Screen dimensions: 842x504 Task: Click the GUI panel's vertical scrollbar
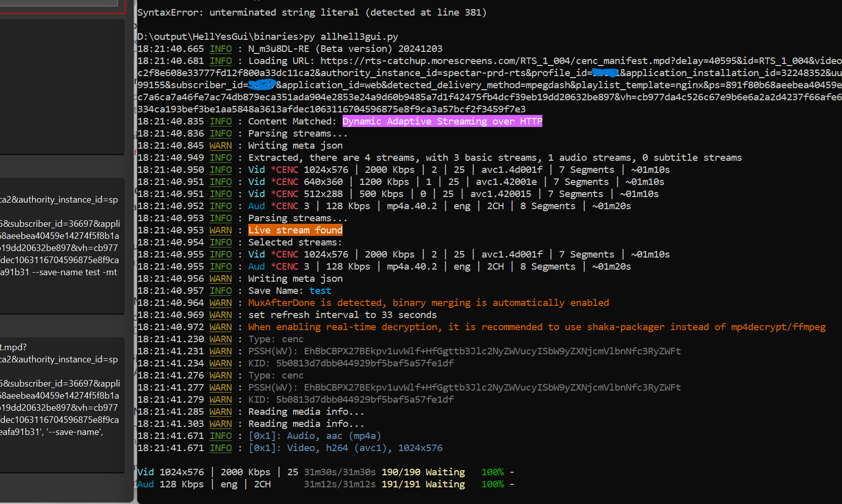click(135, 252)
